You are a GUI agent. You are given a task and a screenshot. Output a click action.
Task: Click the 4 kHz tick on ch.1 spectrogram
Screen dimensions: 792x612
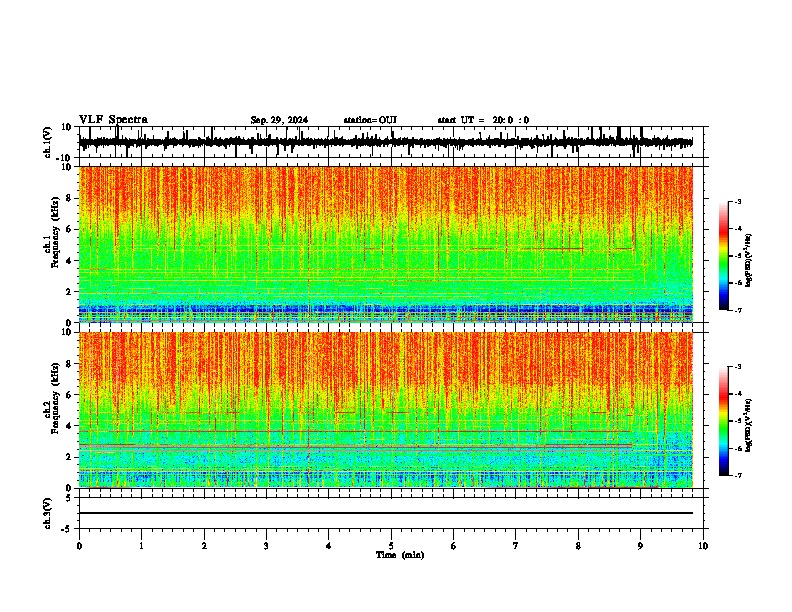pos(69,261)
